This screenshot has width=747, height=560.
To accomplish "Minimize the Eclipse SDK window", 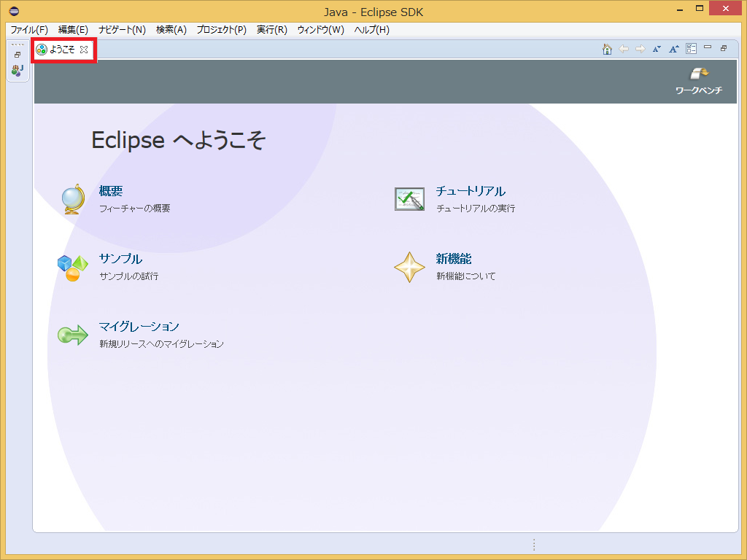I will 680,9.
